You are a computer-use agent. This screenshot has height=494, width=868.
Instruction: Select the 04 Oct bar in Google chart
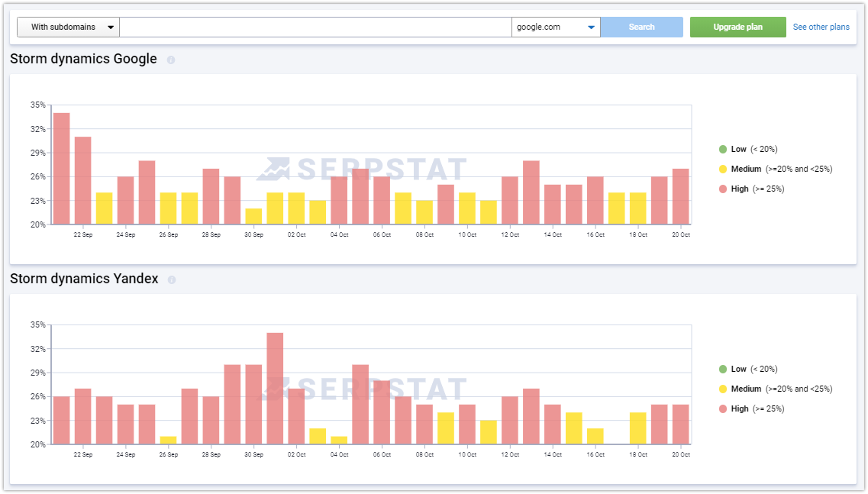click(x=339, y=201)
